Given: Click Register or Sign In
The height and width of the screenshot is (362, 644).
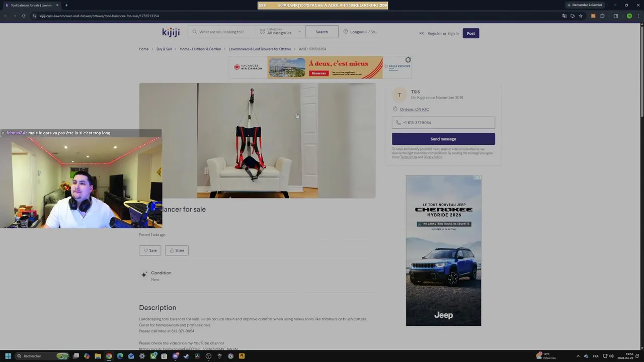Looking at the screenshot, I should point(443,33).
